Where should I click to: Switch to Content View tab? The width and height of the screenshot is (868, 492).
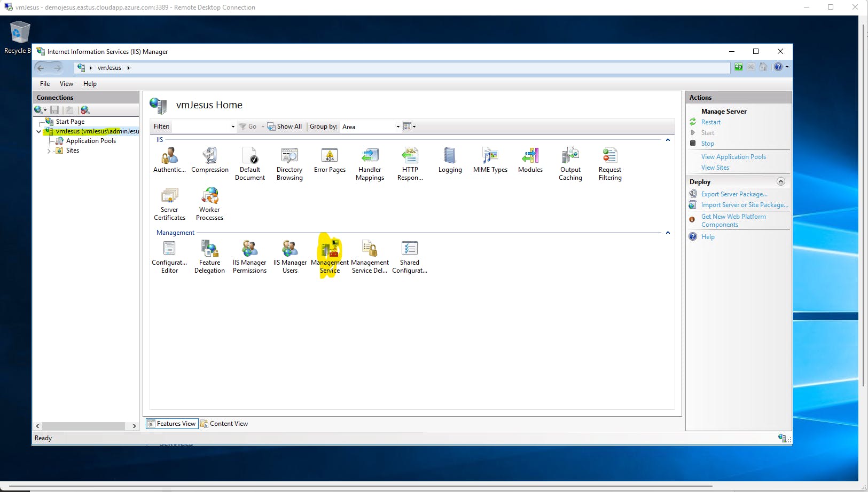pyautogui.click(x=224, y=424)
